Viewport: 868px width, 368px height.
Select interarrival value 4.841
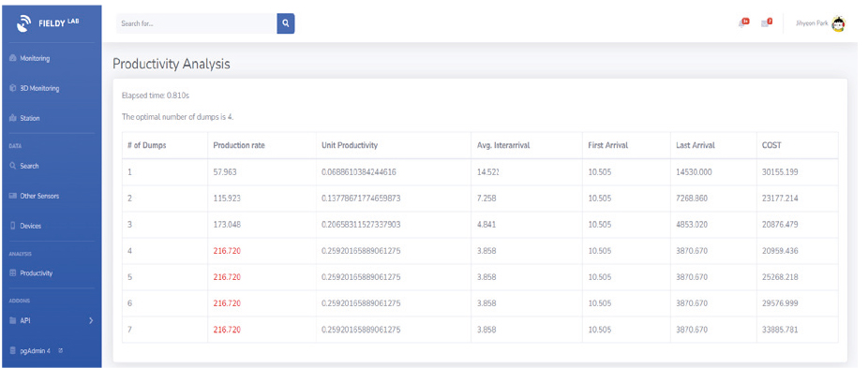486,225
